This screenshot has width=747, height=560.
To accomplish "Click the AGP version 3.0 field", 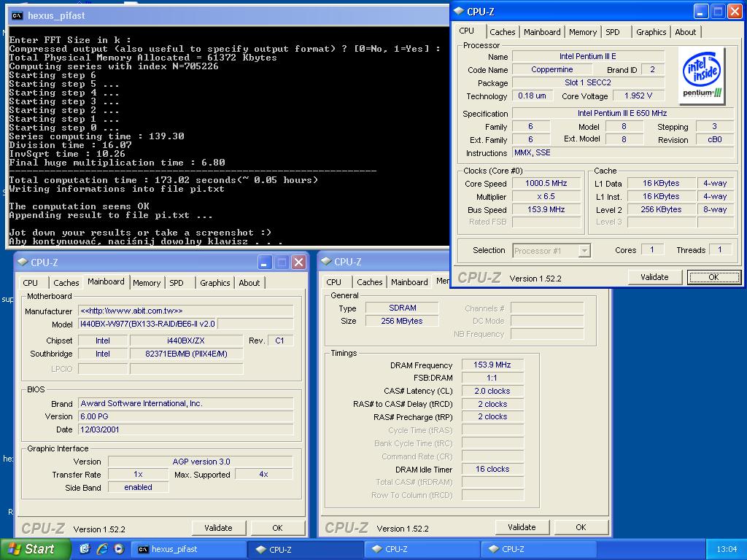I will pyautogui.click(x=201, y=462).
